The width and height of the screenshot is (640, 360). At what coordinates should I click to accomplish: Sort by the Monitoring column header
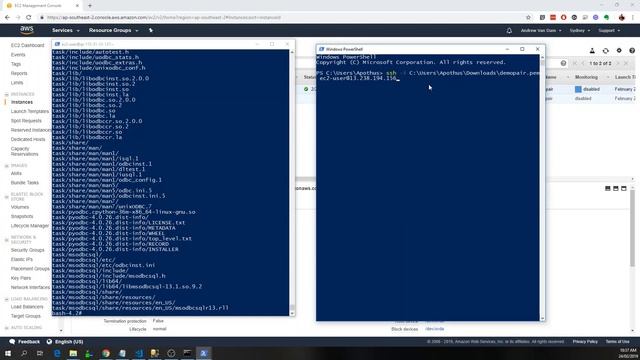(586, 77)
